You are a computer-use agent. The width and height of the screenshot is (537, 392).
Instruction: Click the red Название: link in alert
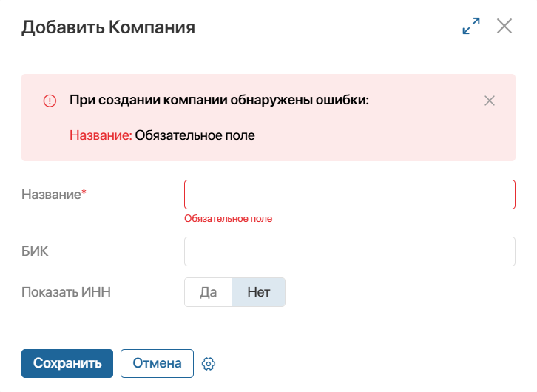(101, 135)
